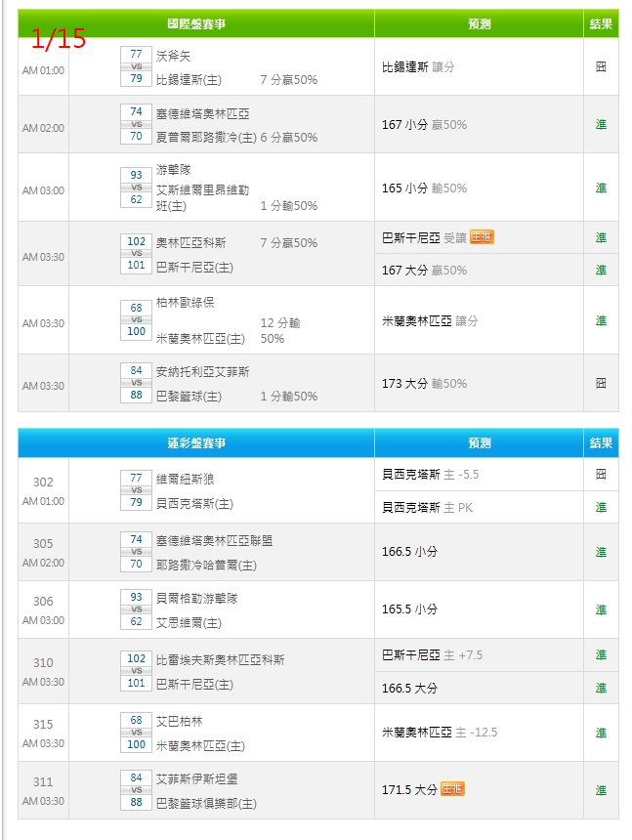Viewport: 632px width, 840px height.
Task: Click the 囧 result for 比錫達斯 讓分
Action: pos(601,67)
